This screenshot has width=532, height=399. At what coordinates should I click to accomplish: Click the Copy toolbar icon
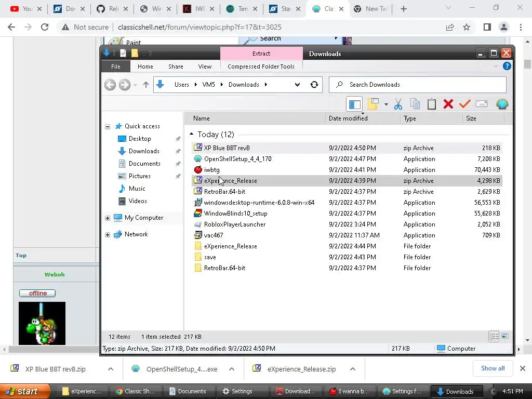(415, 104)
